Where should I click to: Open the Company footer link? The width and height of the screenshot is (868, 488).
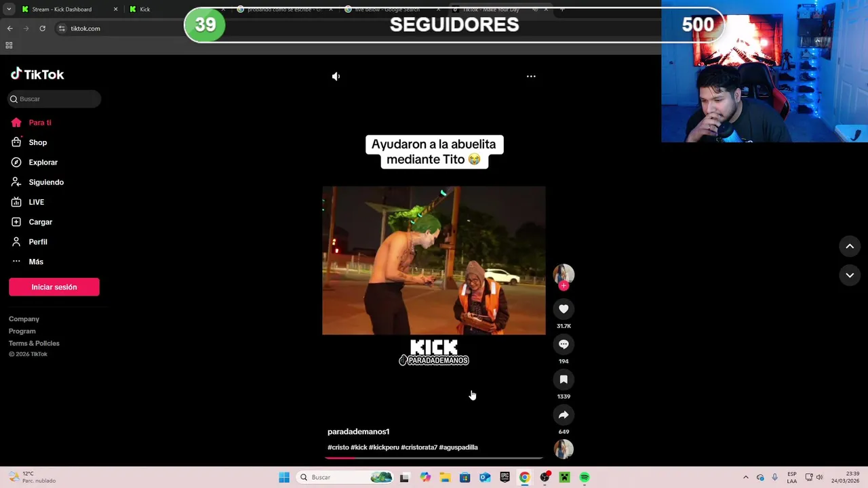coord(24,319)
